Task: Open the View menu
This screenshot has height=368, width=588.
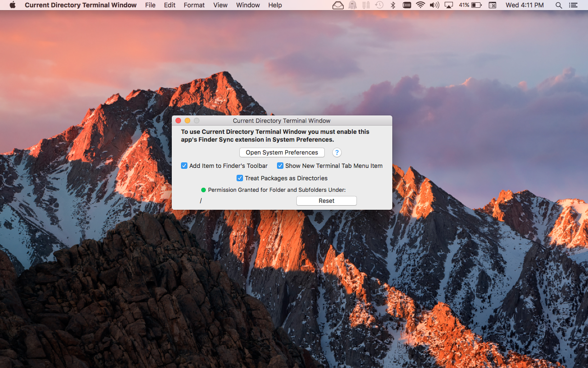Action: point(220,5)
